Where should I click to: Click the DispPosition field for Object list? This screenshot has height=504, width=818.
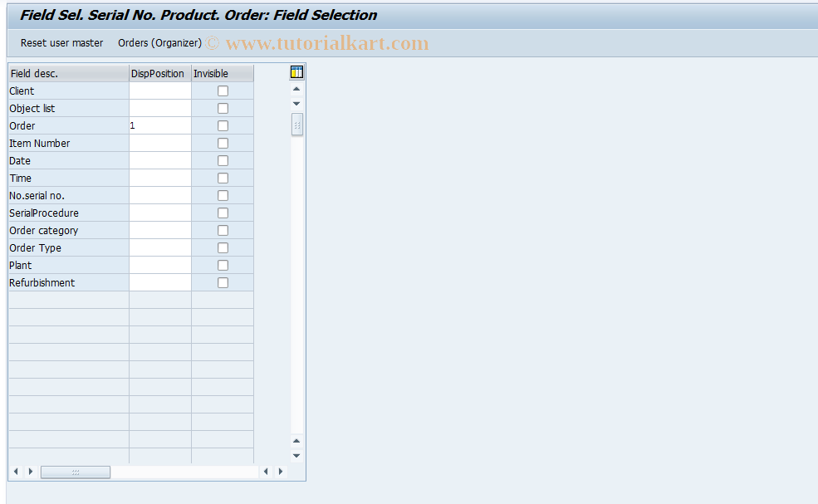coord(160,109)
